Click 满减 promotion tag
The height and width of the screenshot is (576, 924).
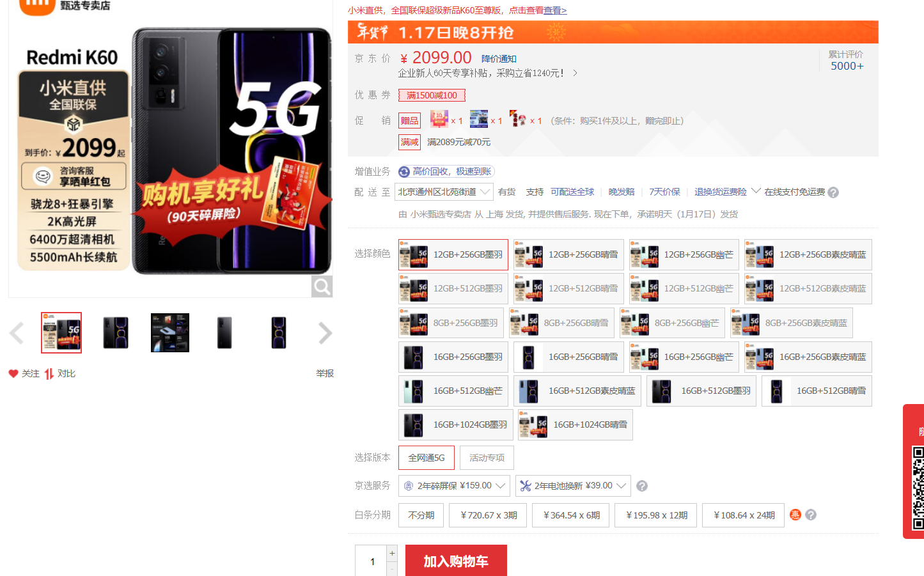click(409, 142)
